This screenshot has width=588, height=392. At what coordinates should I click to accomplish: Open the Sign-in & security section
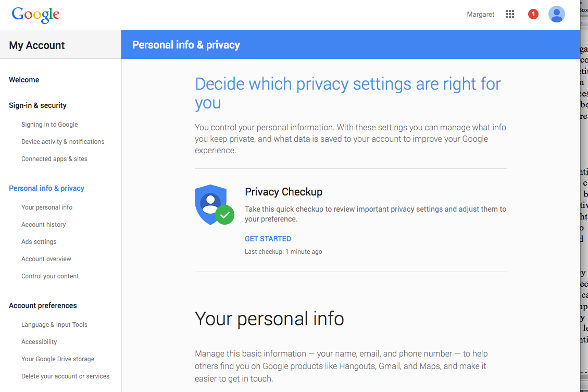(37, 105)
